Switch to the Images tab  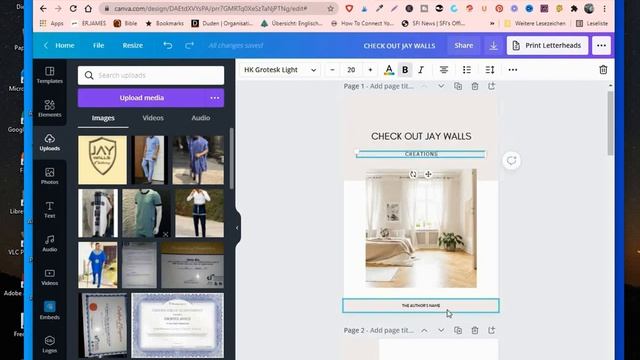pyautogui.click(x=103, y=118)
